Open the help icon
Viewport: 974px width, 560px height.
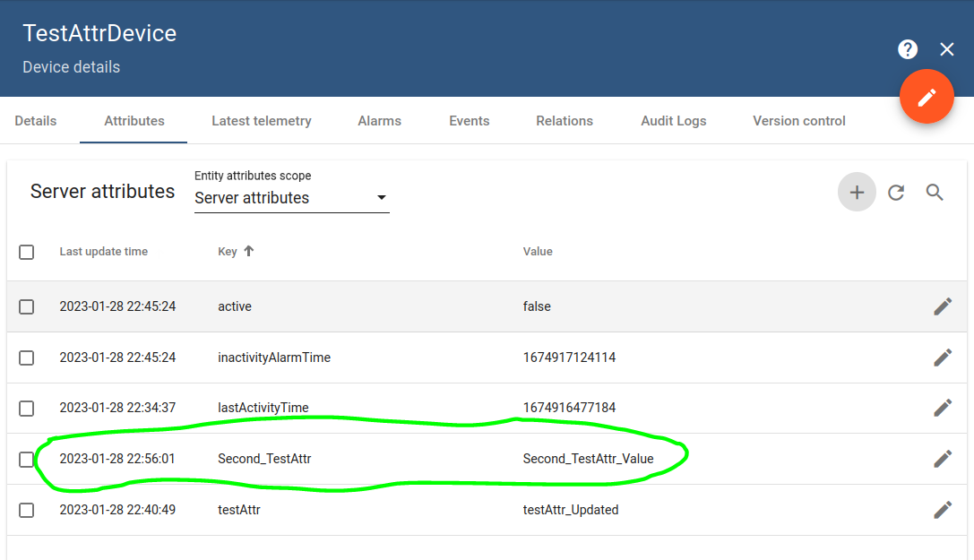point(908,49)
